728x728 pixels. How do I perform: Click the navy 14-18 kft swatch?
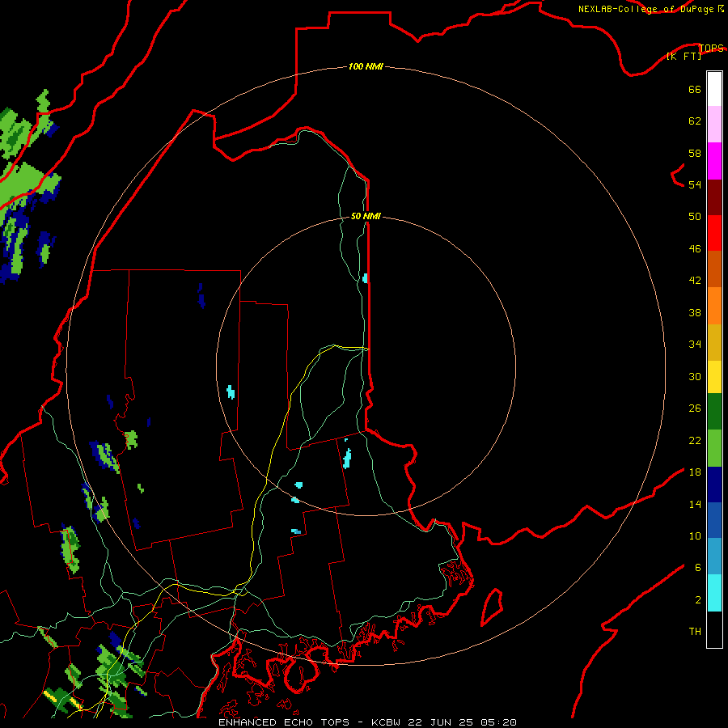coord(714,485)
